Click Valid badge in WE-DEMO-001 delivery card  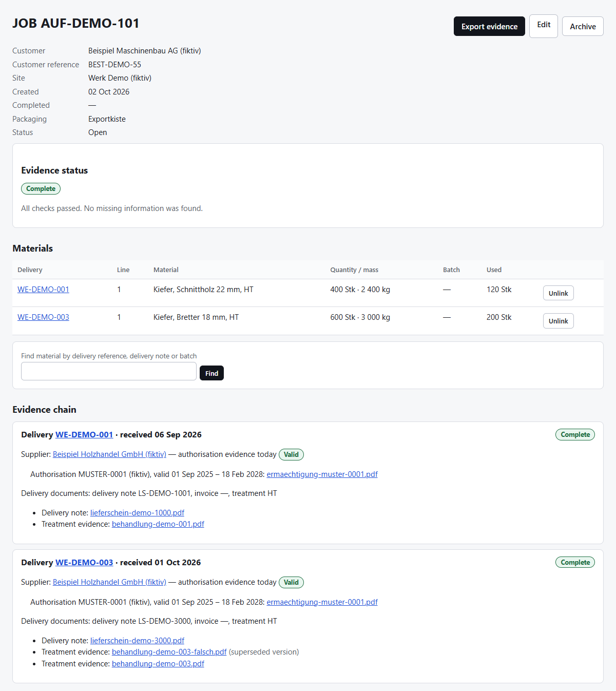[x=291, y=454]
